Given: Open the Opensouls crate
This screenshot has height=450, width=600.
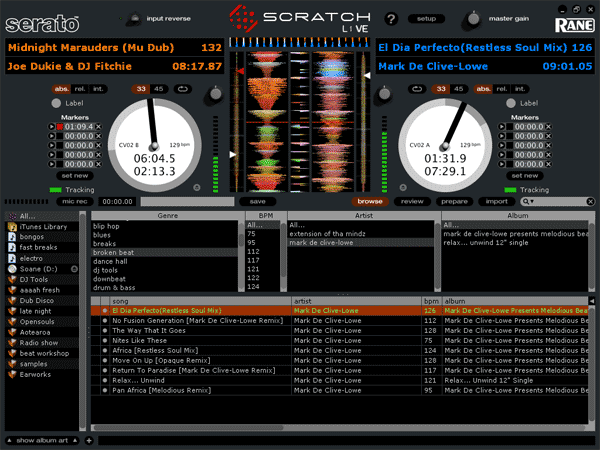Looking at the screenshot, I should tap(42, 322).
